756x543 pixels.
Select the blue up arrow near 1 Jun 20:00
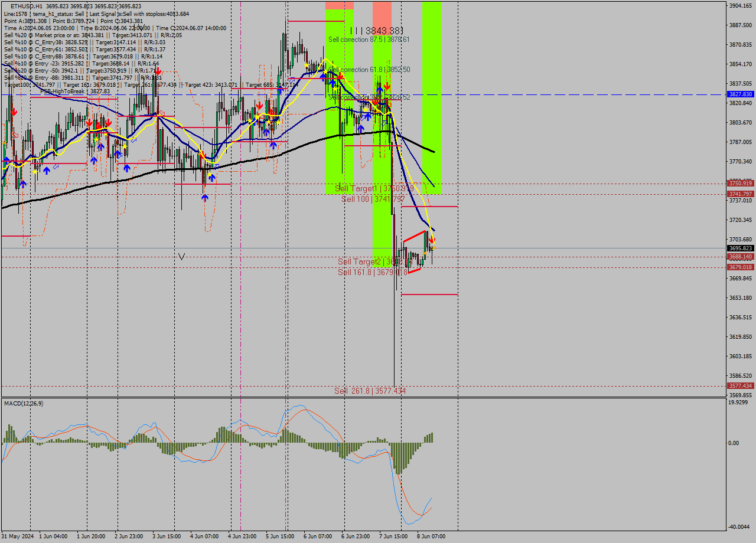[x=94, y=160]
